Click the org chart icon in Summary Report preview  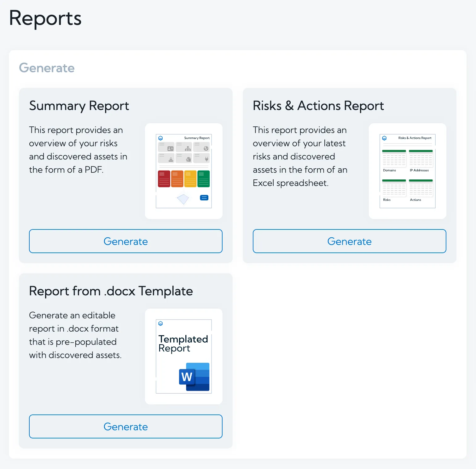point(188,148)
